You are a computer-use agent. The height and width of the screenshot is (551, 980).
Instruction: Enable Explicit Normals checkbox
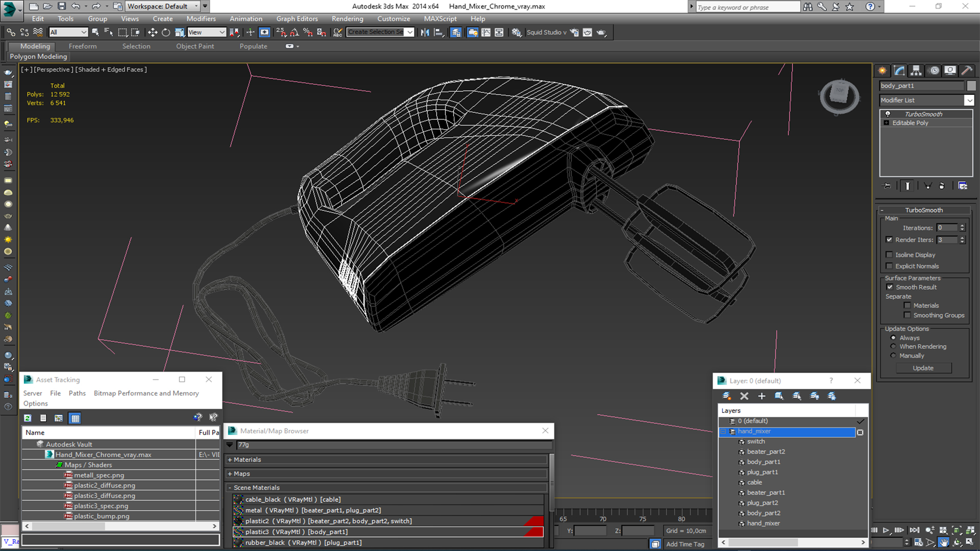tap(889, 266)
